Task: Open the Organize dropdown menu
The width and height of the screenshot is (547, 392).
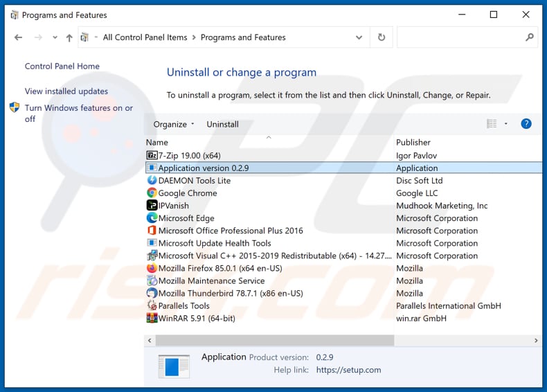Action: tap(174, 124)
